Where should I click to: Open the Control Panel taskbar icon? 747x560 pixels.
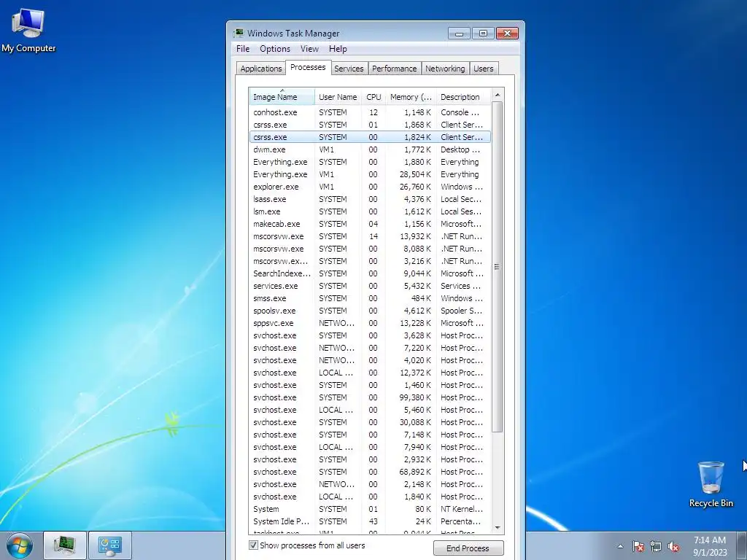click(110, 545)
